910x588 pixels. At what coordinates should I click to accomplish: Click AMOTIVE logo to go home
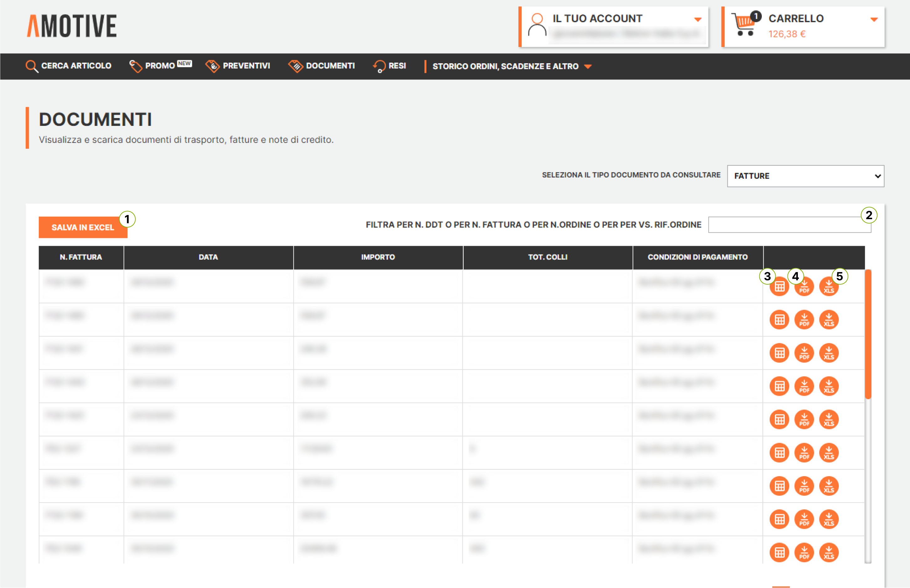click(x=72, y=26)
